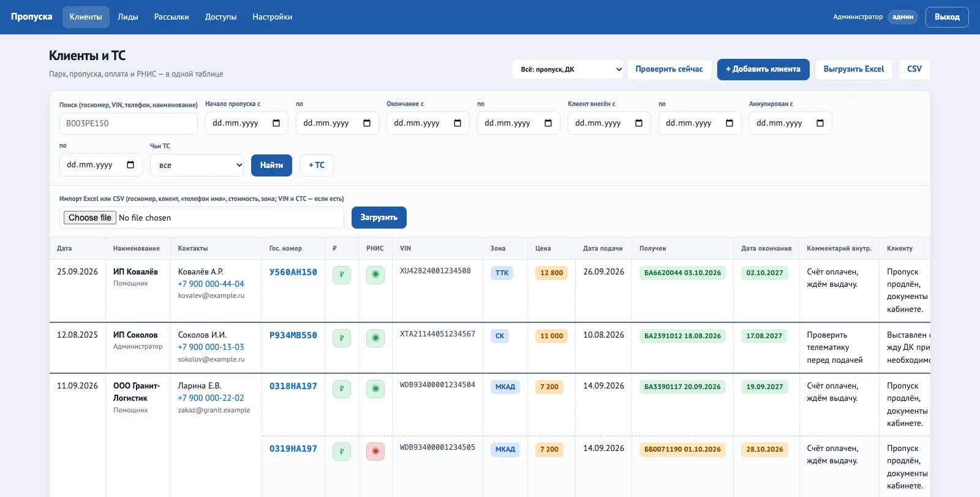
Task: Click the Выход button
Action: tap(947, 17)
